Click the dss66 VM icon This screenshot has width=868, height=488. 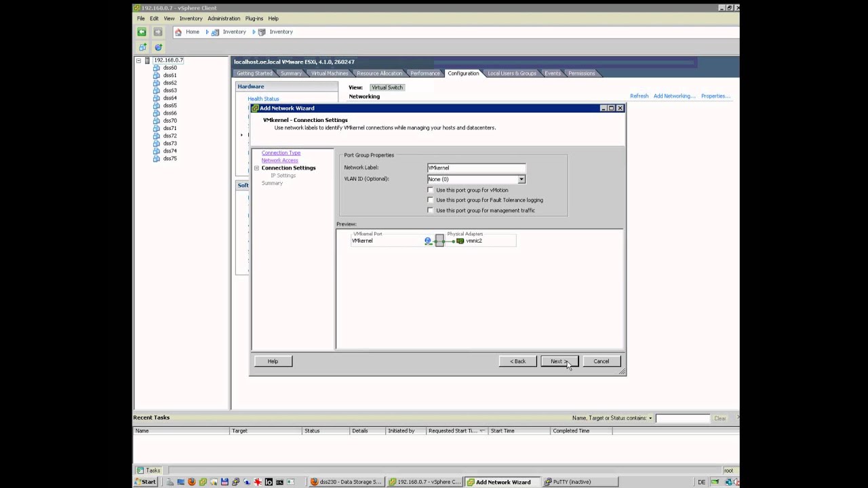coord(157,113)
